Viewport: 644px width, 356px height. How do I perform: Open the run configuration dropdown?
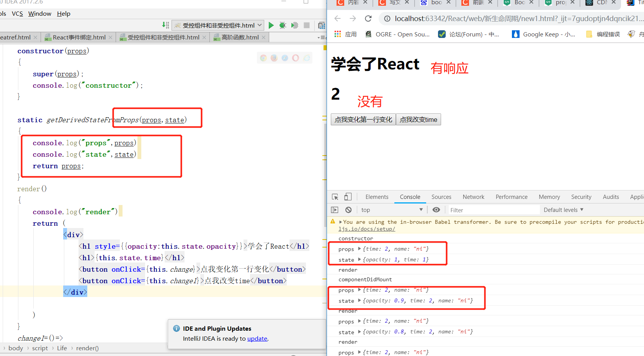[218, 25]
